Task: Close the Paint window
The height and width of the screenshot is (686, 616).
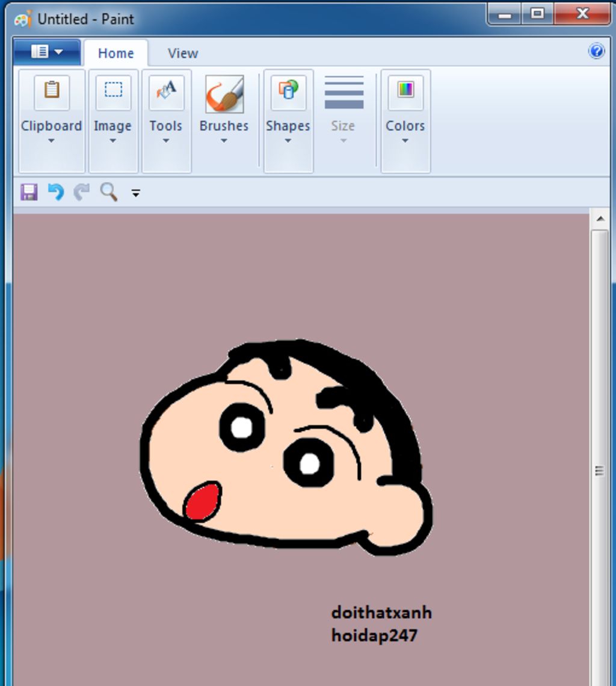Action: pos(582,14)
